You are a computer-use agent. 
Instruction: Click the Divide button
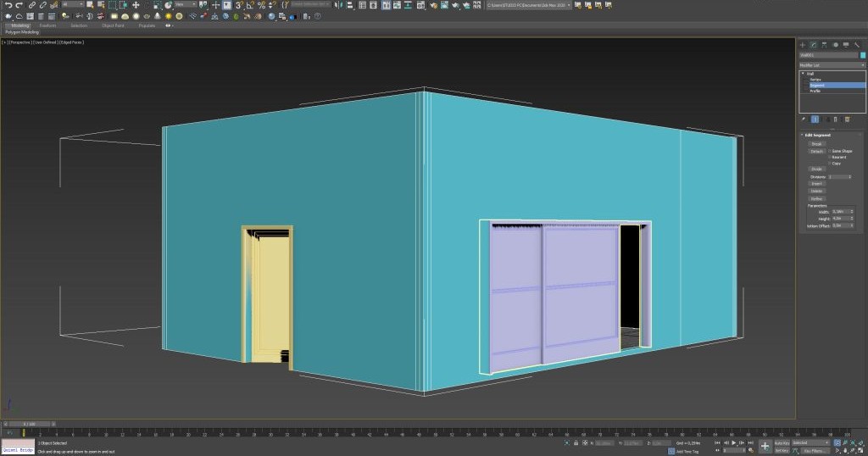coord(816,169)
